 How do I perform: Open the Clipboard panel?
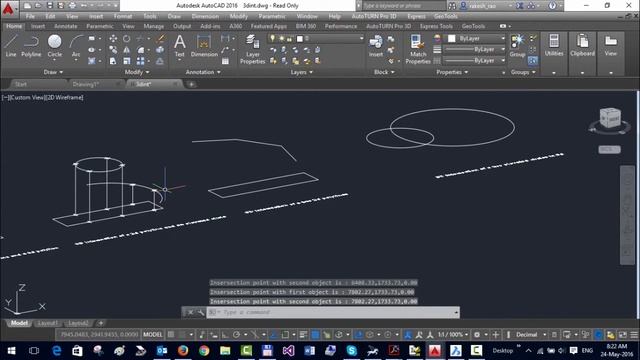[x=582, y=45]
